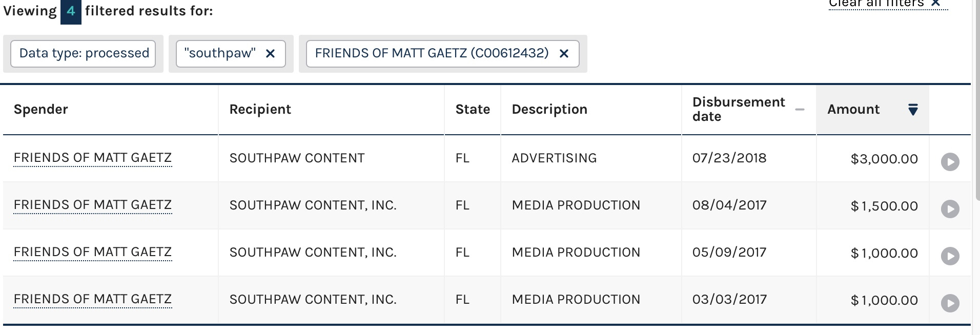
Task: Click the Spender column header
Action: (41, 110)
